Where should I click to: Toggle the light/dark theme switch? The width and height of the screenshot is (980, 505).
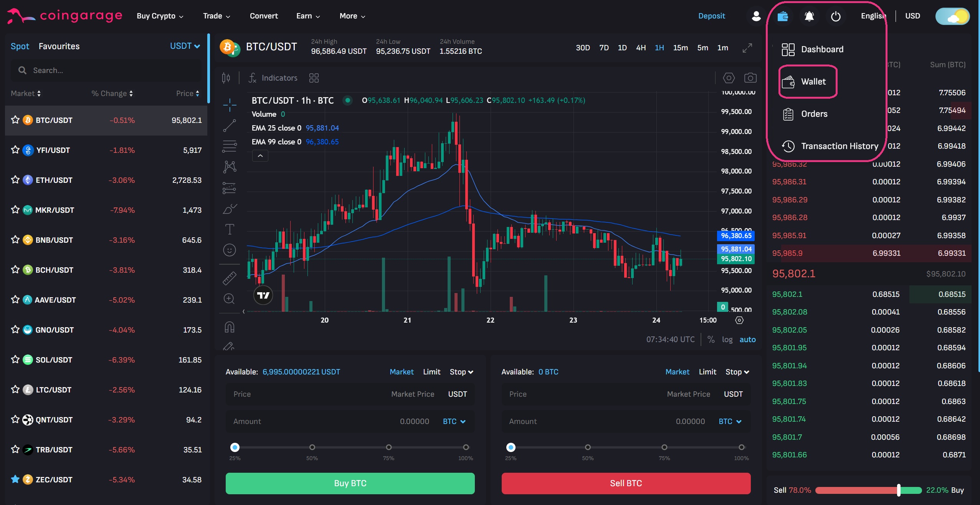tap(952, 16)
